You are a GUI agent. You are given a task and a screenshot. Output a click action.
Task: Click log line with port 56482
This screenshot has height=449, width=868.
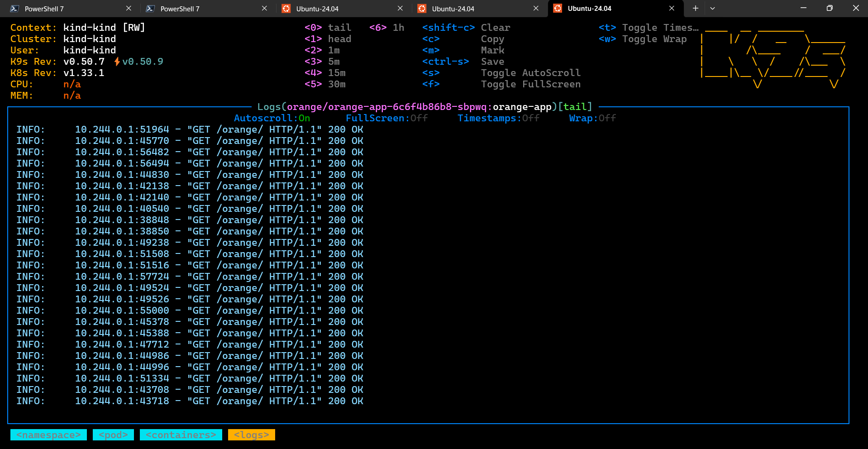190,152
